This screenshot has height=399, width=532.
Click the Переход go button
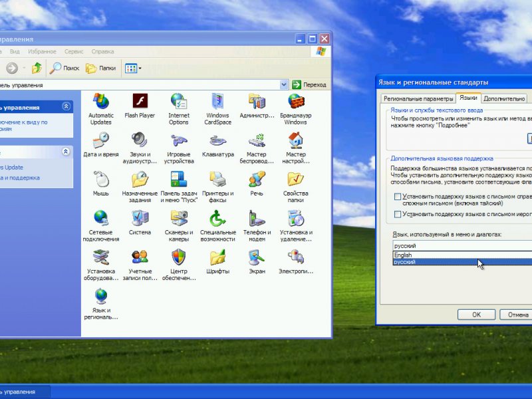pyautogui.click(x=309, y=85)
